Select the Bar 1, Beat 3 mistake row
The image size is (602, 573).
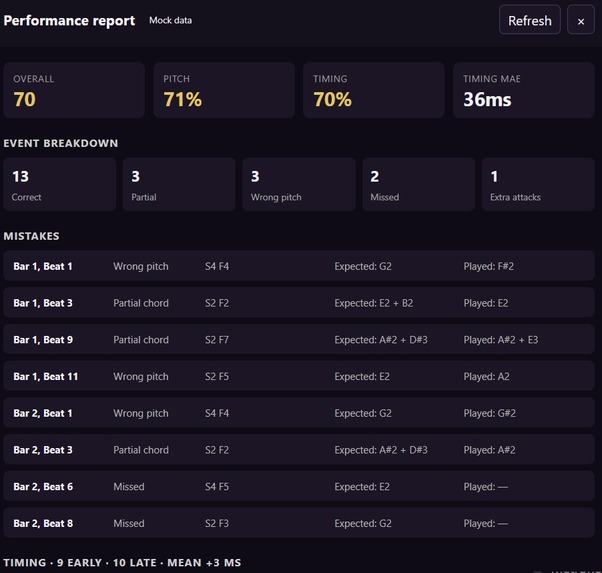point(299,303)
